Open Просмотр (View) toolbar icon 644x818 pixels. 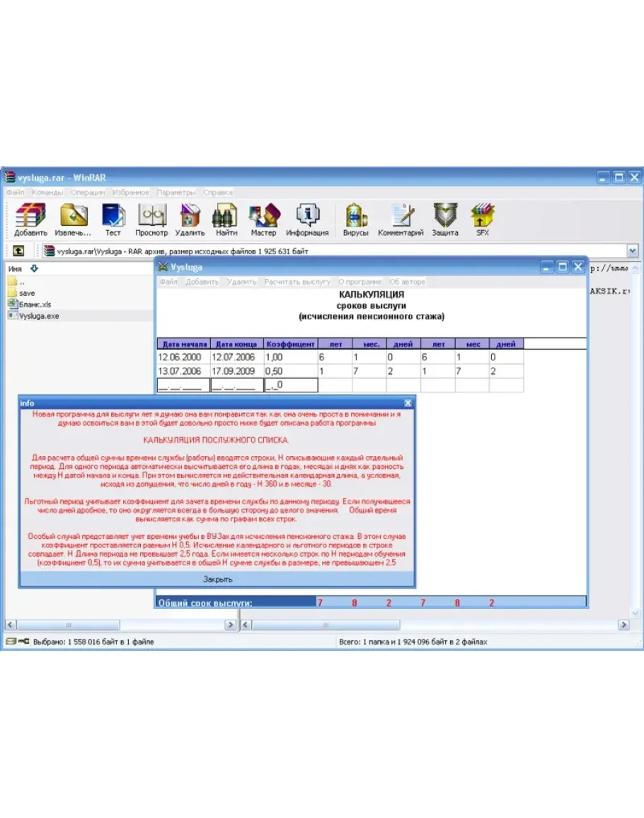coord(151,216)
